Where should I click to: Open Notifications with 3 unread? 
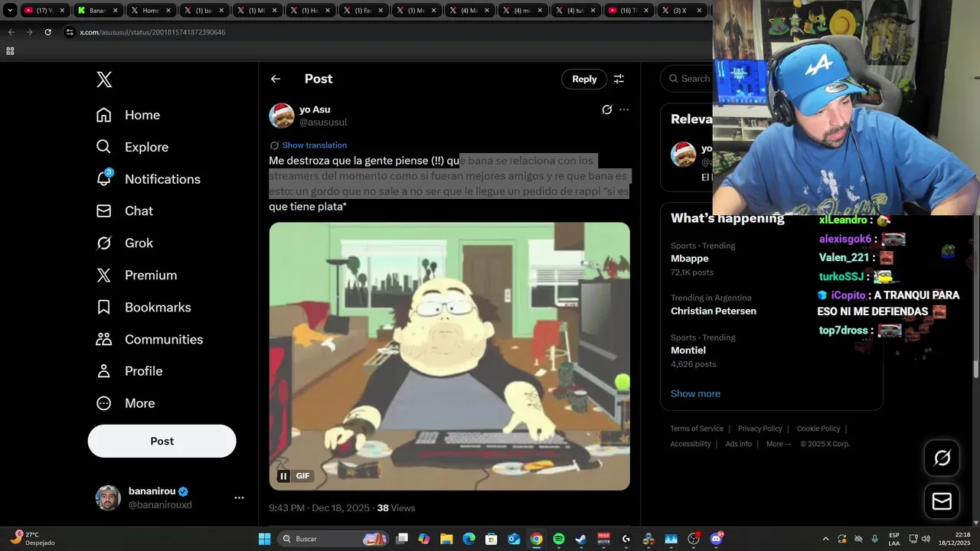point(148,179)
